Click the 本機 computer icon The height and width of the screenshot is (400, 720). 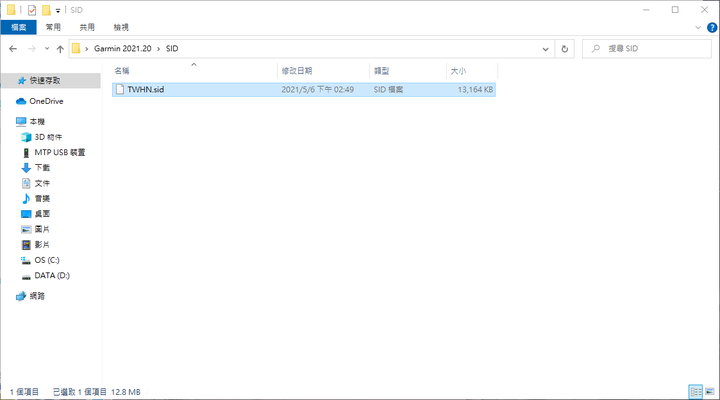[21, 122]
